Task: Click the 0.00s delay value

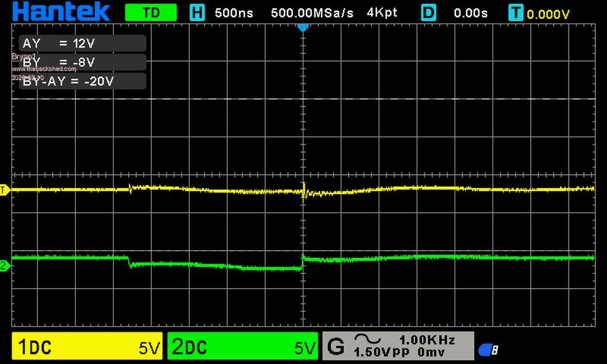Action: click(471, 12)
